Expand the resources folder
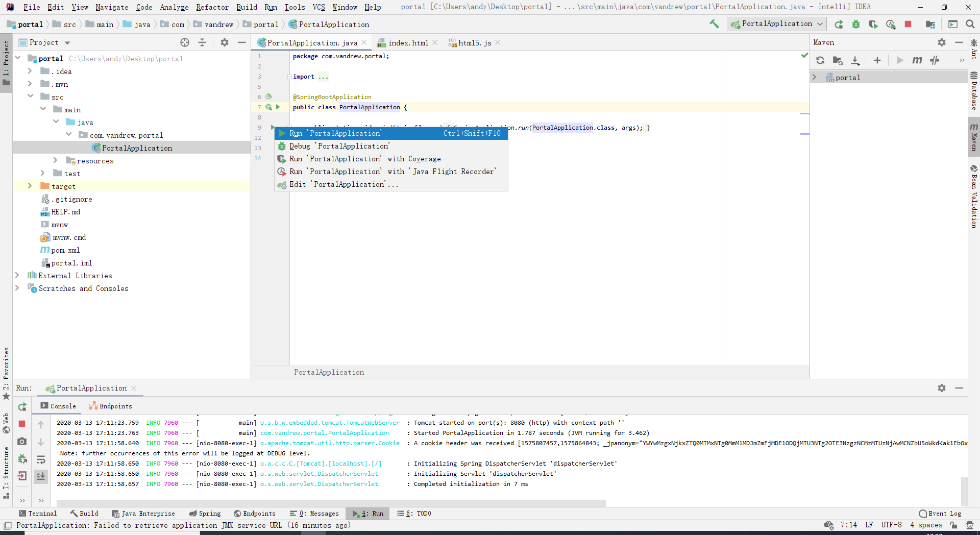This screenshot has width=980, height=535. pos(55,160)
